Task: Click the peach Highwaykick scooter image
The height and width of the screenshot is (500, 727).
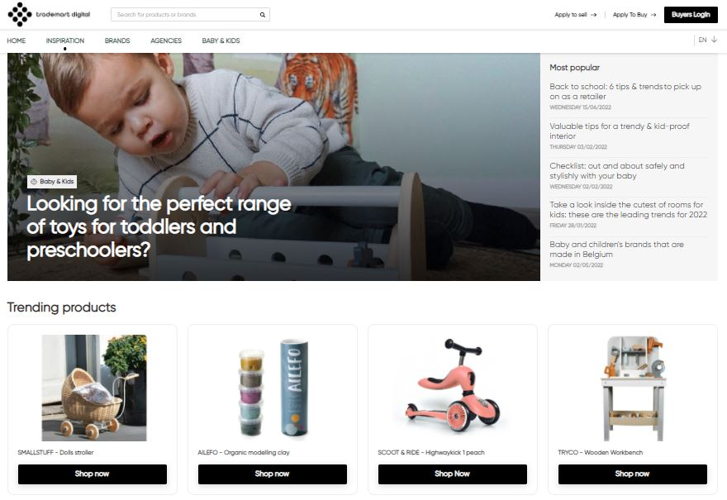Action: [x=453, y=386]
